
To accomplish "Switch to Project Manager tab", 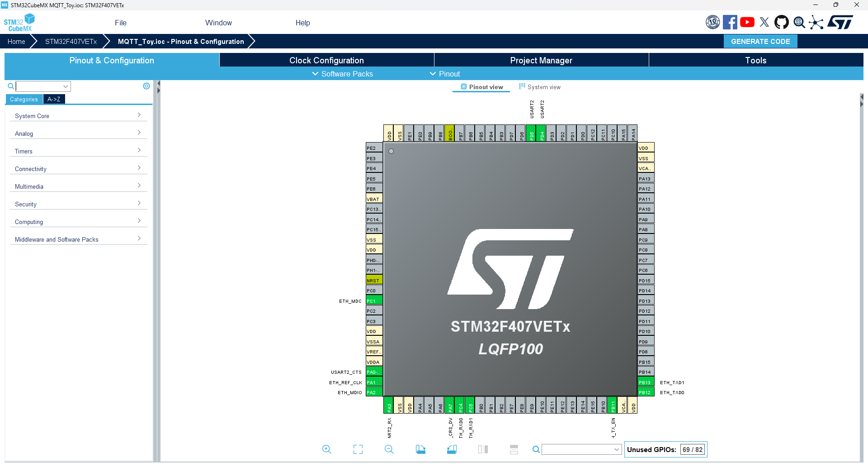I will [x=541, y=60].
